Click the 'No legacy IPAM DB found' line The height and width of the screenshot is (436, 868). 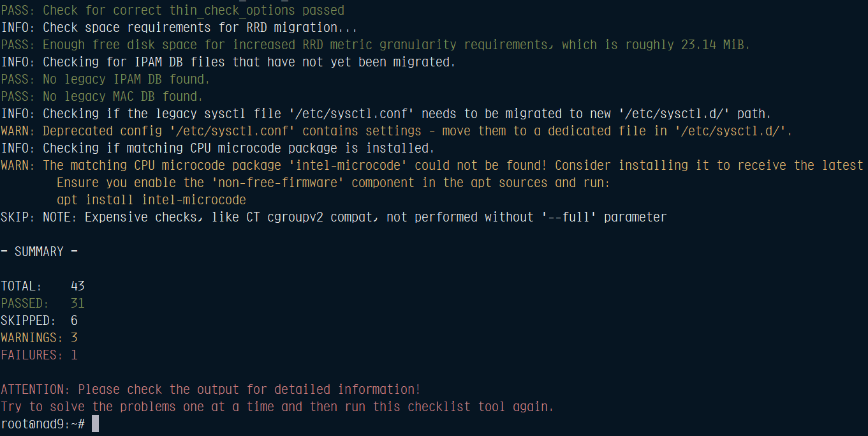[x=105, y=79]
